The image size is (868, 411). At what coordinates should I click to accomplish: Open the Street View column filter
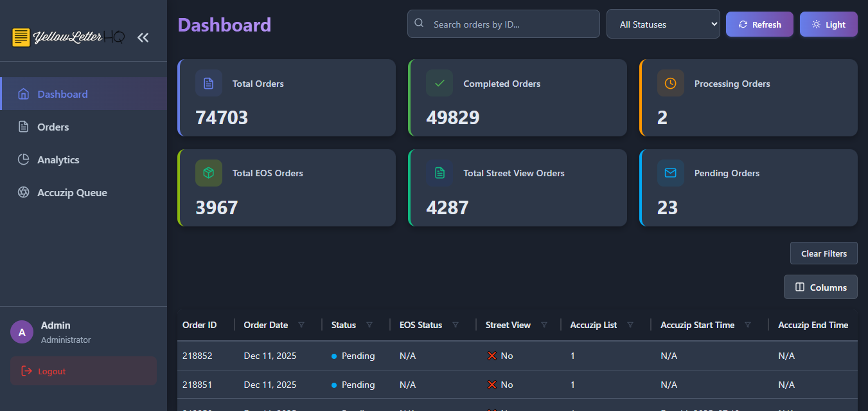(544, 325)
